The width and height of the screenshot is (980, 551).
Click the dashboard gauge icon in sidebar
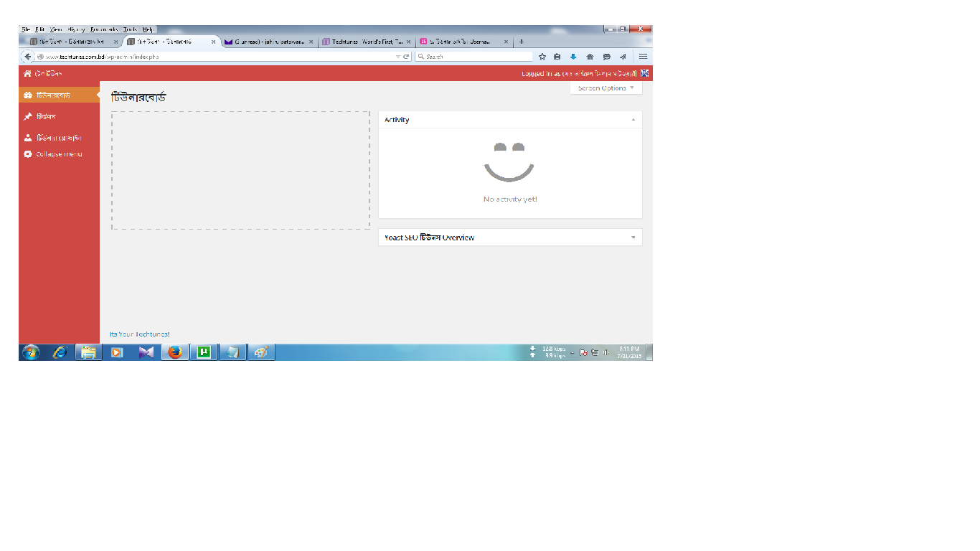tap(28, 95)
